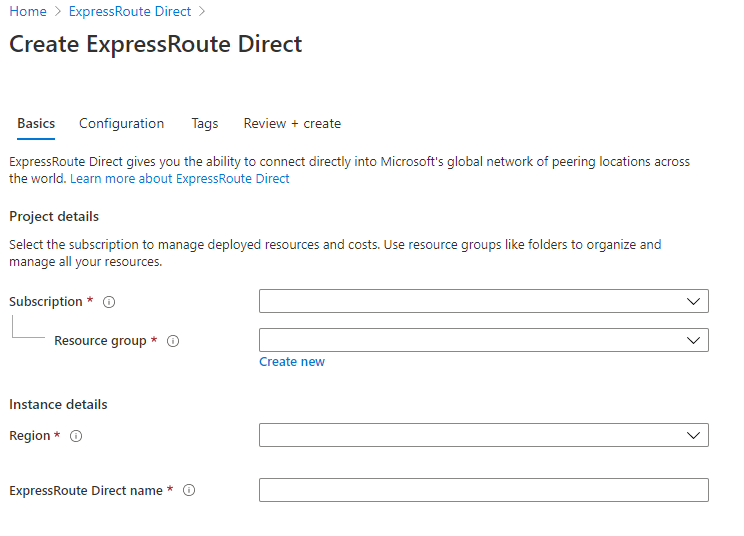Click the Subscription field label

coord(46,302)
